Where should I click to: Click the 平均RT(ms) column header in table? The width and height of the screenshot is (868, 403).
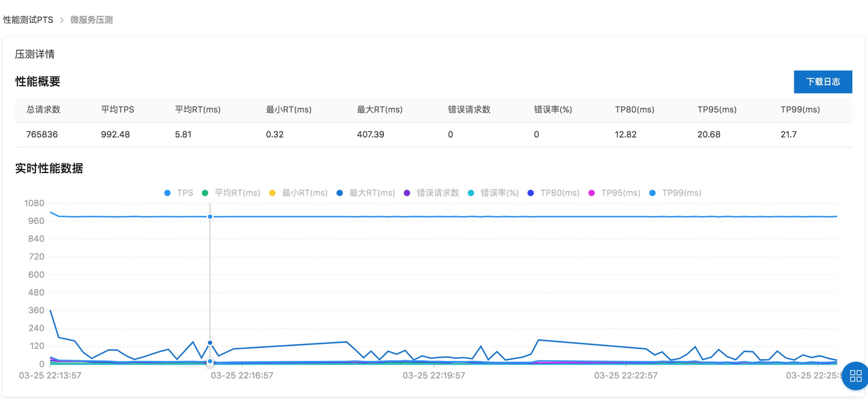click(x=198, y=109)
